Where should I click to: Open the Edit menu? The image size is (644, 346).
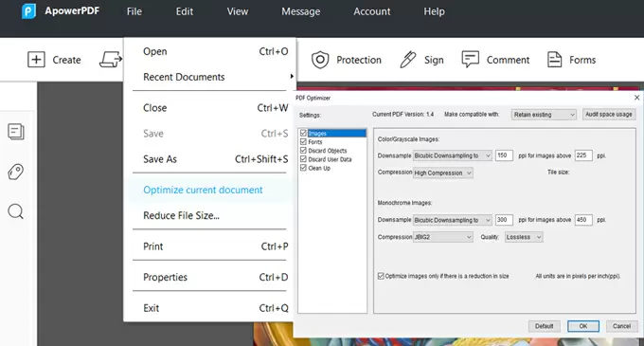pos(185,11)
